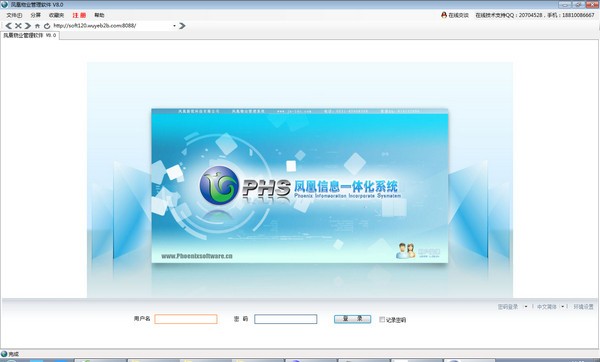Go back with the left arrow navigation icon

[8, 26]
